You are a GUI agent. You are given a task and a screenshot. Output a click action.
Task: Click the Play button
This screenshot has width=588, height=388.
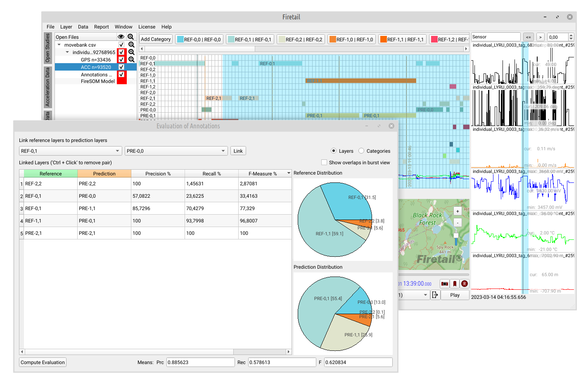pyautogui.click(x=455, y=295)
